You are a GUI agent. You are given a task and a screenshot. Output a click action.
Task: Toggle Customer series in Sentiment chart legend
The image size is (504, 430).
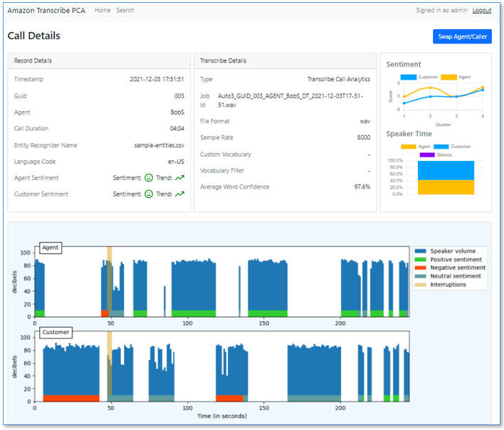point(419,77)
